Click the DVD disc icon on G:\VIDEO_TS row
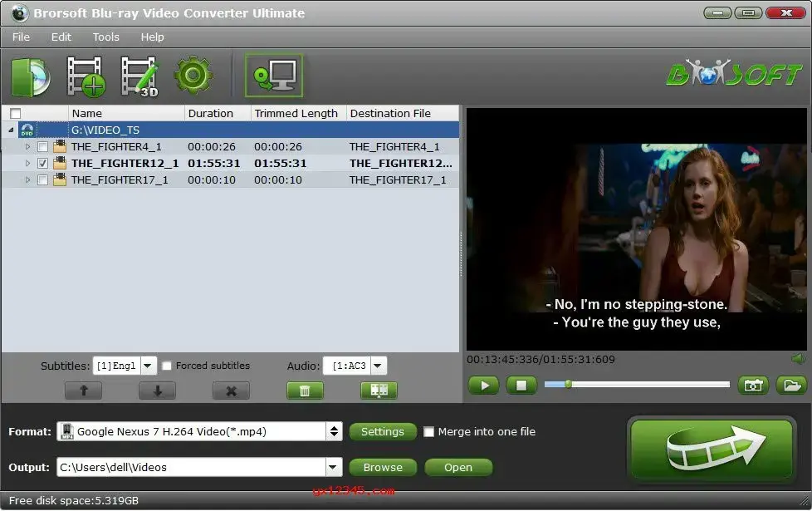812x511 pixels. click(27, 130)
